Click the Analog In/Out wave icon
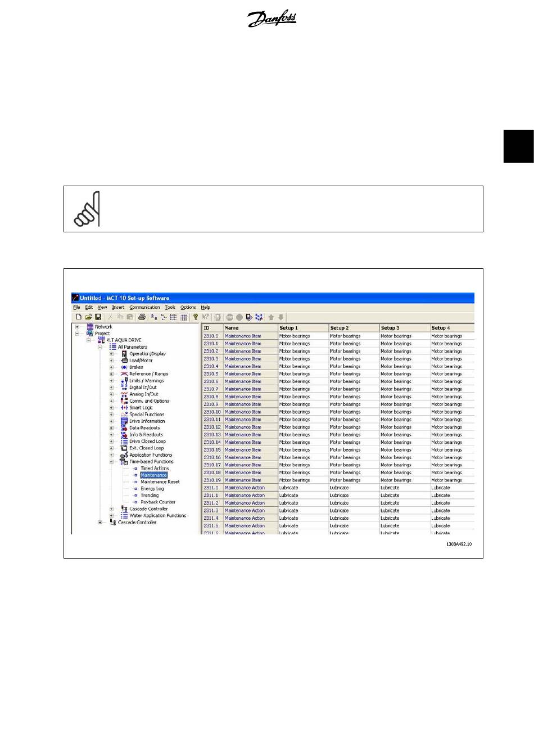 point(124,394)
